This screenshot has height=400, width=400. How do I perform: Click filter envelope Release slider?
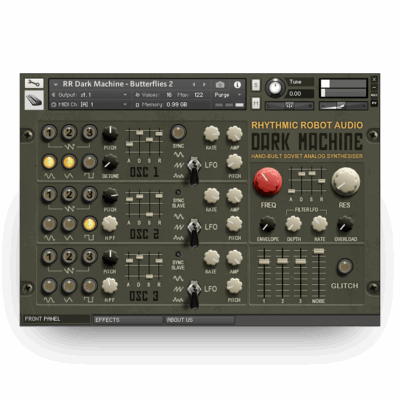click(321, 182)
